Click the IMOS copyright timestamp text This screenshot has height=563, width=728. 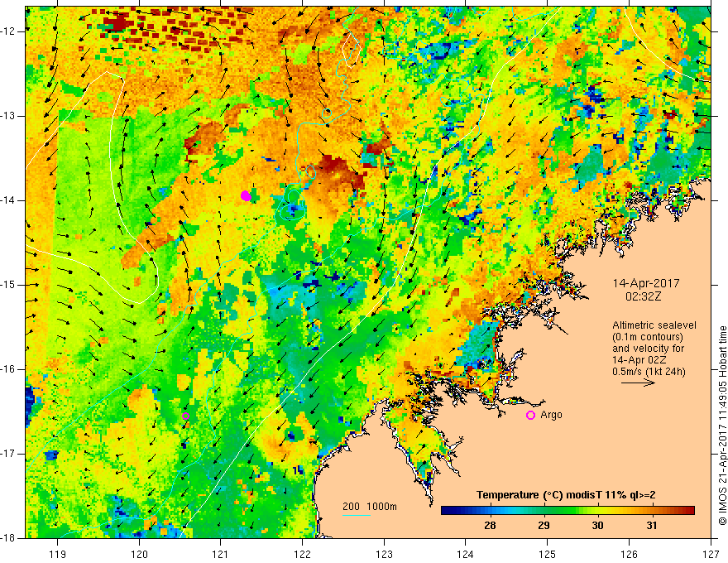pyautogui.click(x=722, y=426)
